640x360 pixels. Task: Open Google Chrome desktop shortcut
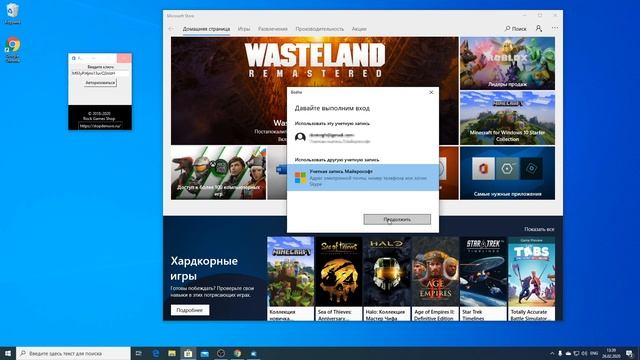pos(13,50)
